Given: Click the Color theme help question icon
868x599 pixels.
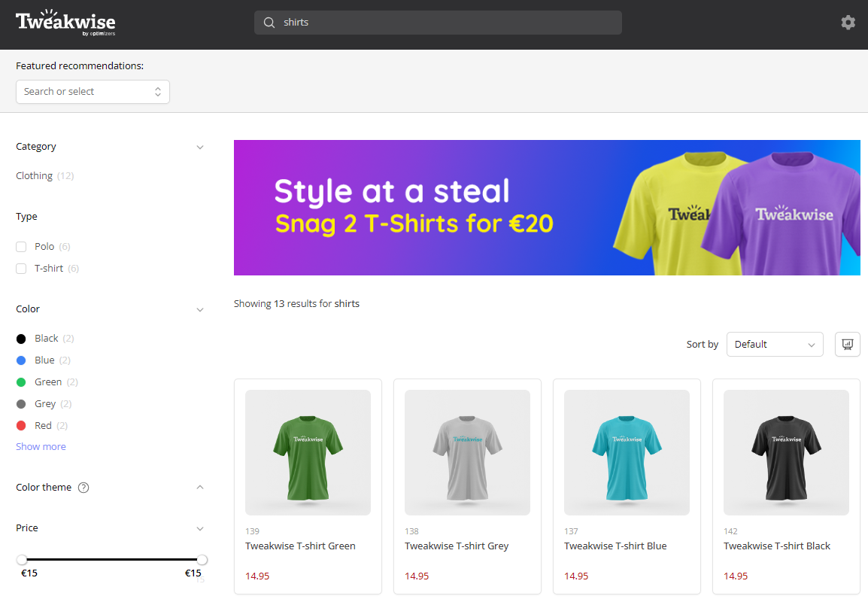Looking at the screenshot, I should pos(83,487).
